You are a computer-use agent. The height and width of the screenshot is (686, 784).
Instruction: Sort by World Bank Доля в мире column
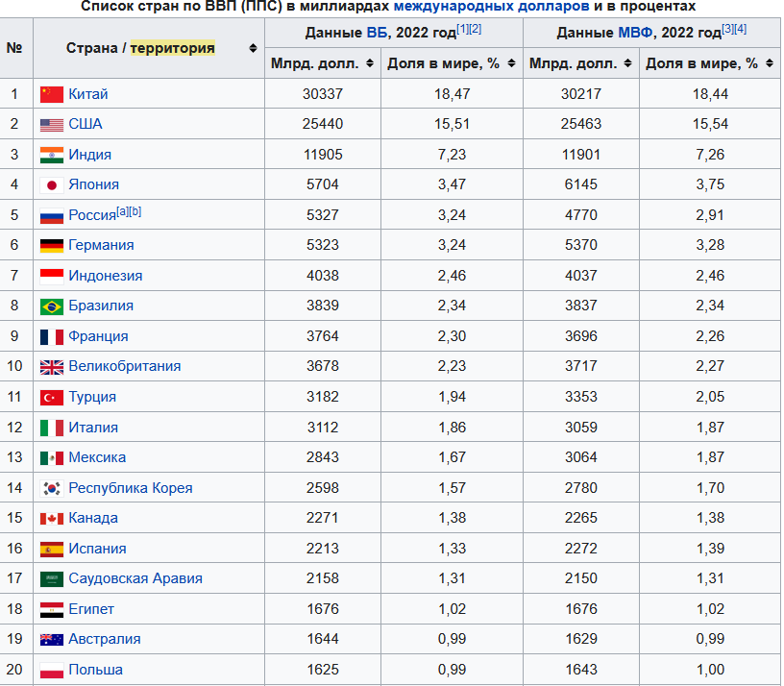[x=513, y=64]
